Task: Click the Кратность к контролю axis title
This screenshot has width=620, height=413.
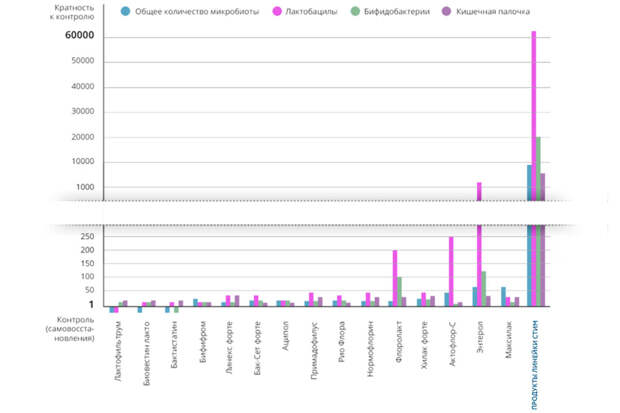Action: coord(71,14)
